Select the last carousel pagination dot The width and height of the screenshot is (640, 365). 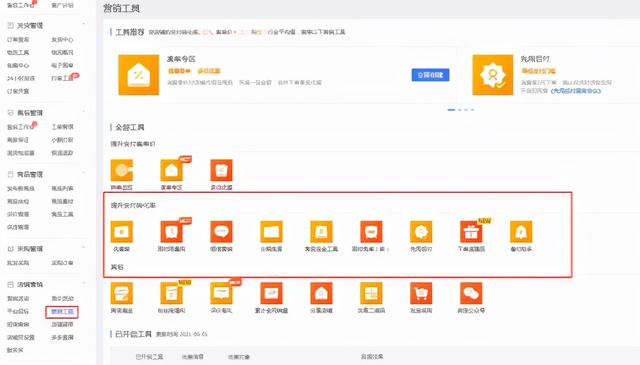(473, 110)
